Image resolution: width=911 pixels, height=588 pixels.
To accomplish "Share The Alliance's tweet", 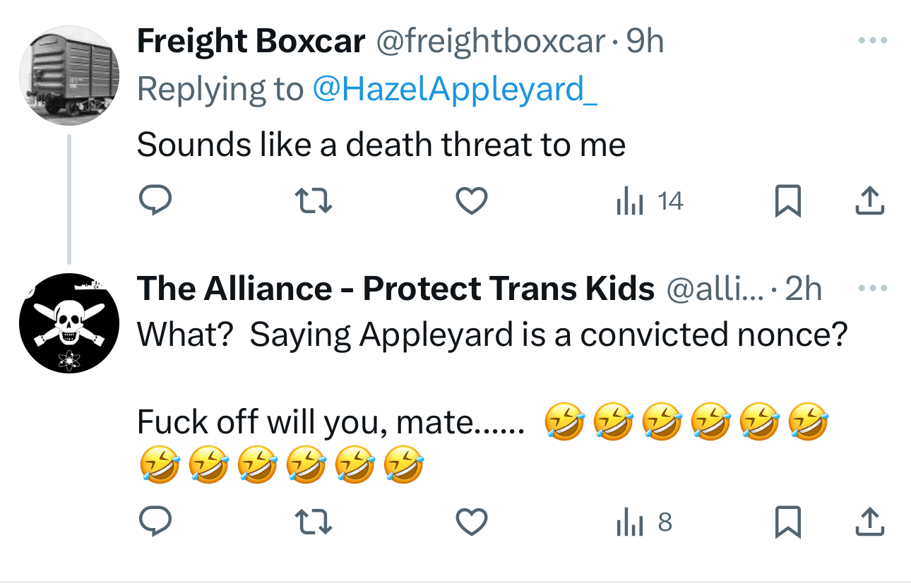I will tap(870, 522).
